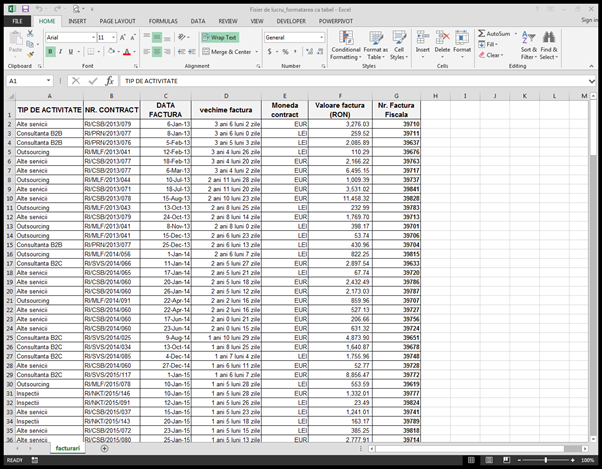Switch to the POWERPIVOT tab
This screenshot has width=602, height=469.
336,21
